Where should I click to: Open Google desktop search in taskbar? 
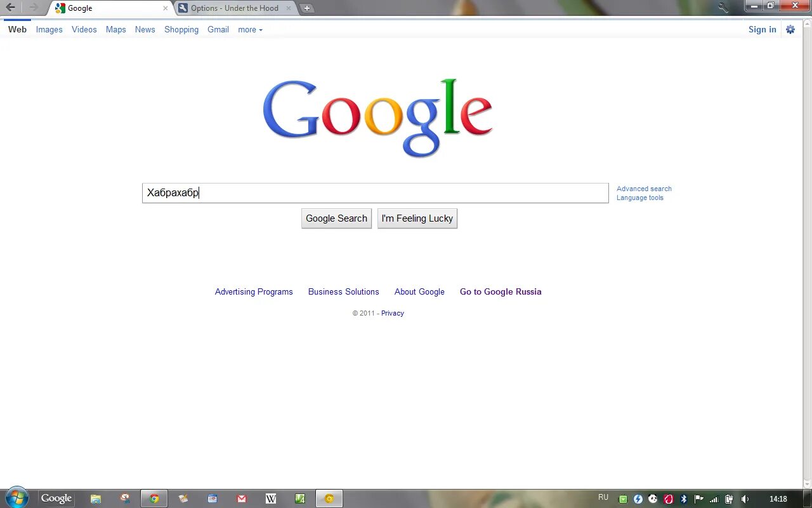pyautogui.click(x=56, y=498)
